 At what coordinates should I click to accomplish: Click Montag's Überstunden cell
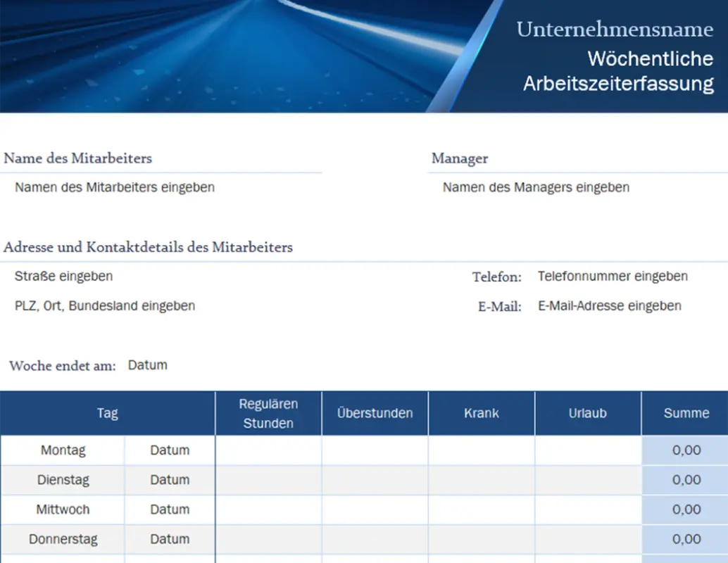pos(375,450)
